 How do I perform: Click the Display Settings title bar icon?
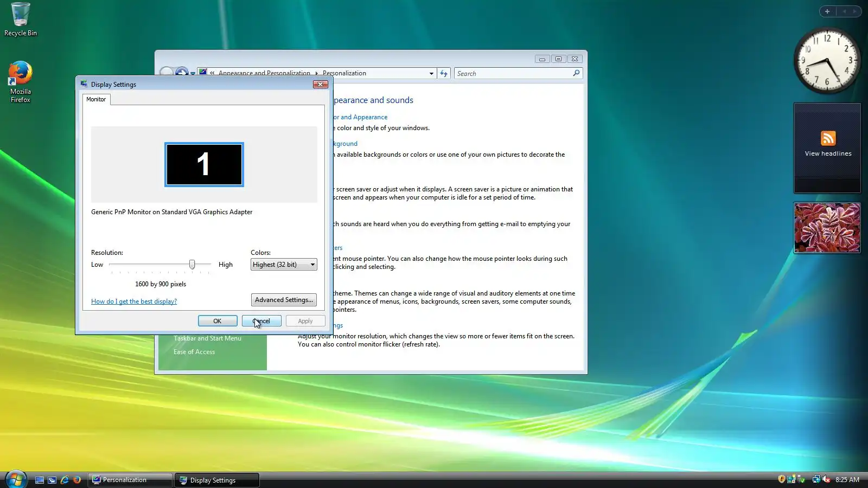point(84,84)
